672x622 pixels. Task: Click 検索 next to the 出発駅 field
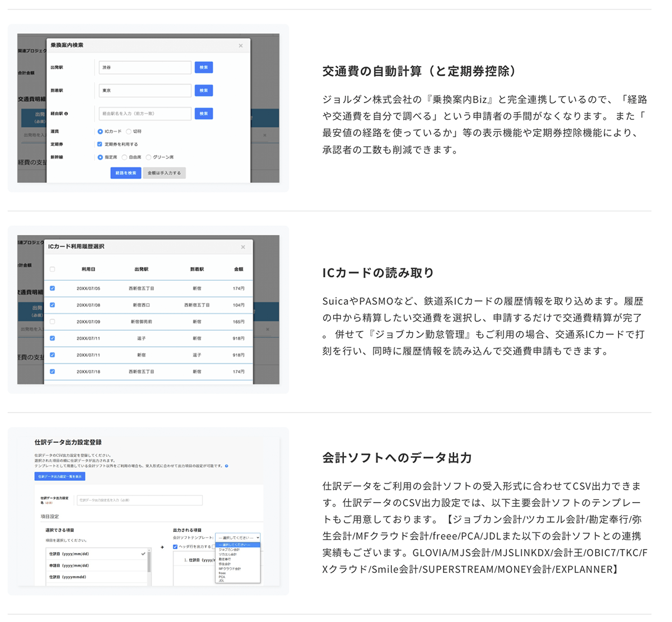pyautogui.click(x=204, y=67)
